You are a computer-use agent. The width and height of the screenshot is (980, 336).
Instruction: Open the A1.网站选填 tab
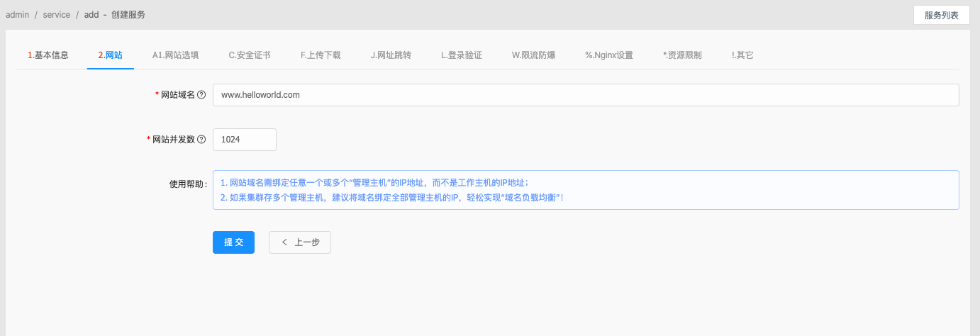pyautogui.click(x=175, y=55)
